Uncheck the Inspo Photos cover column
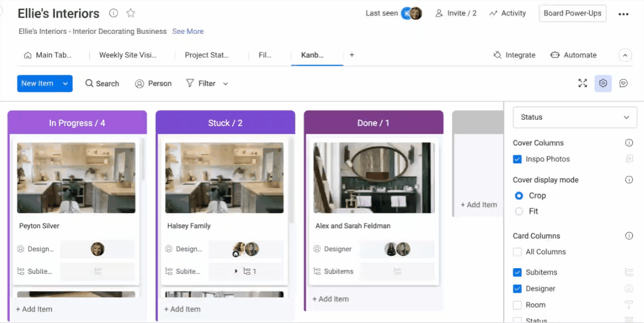644x323 pixels. tap(517, 159)
